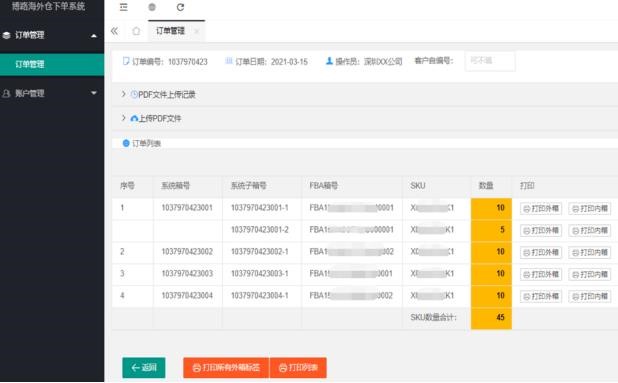618x383 pixels.
Task: Click system box number 1037970423004
Action: click(x=187, y=296)
